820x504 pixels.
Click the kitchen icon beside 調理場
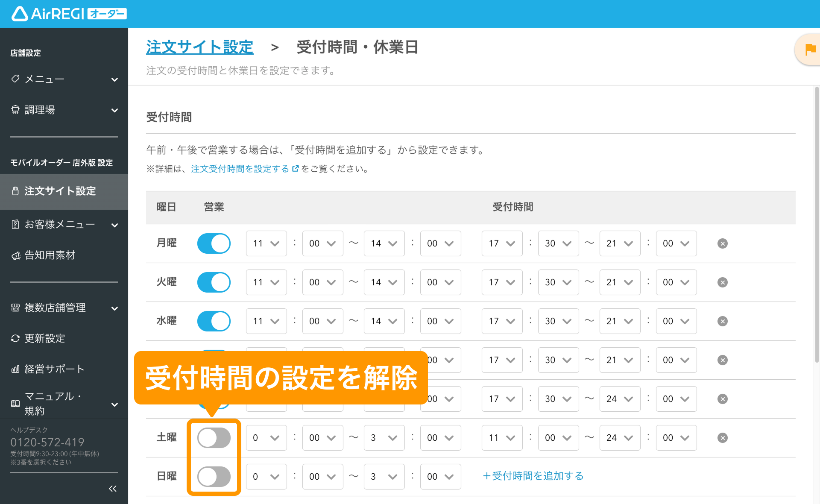point(15,110)
